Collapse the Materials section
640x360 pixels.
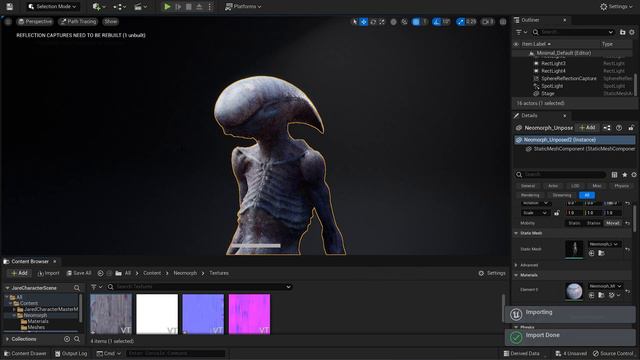[x=516, y=275]
